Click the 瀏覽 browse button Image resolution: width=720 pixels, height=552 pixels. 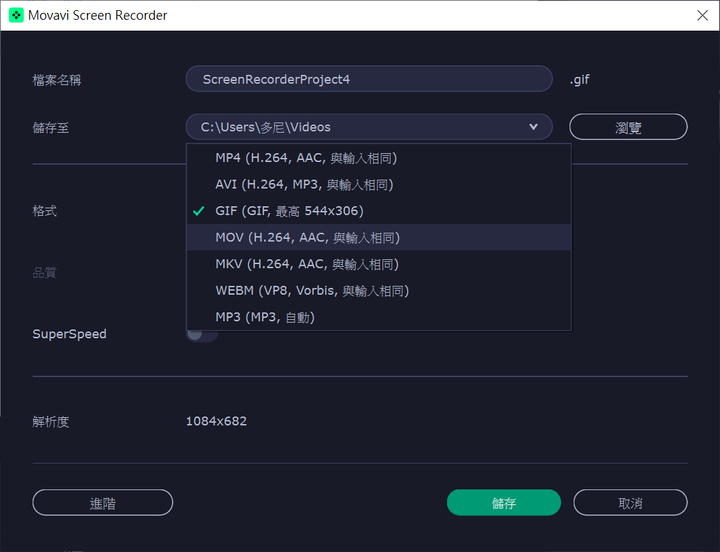tap(628, 127)
